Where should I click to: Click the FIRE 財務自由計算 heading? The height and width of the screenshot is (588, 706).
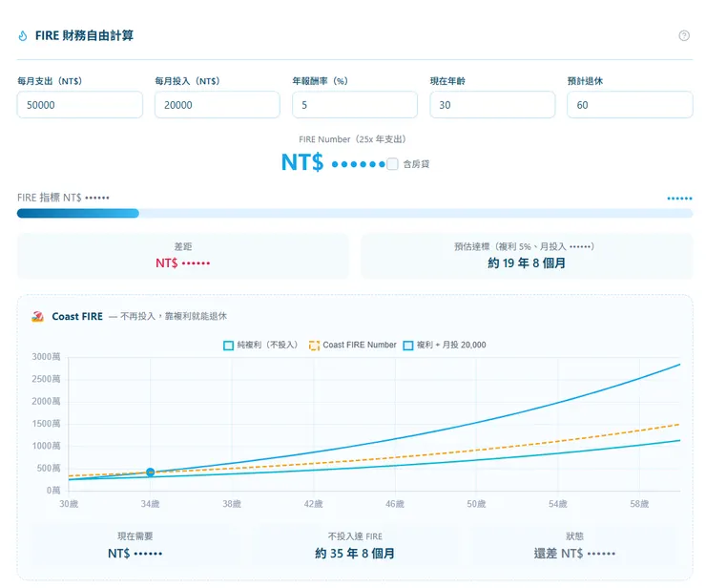[x=84, y=35]
